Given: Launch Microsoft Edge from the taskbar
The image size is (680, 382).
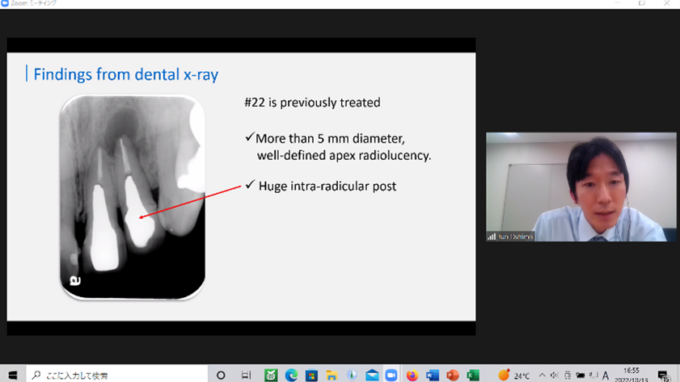Looking at the screenshot, I should coord(291,375).
